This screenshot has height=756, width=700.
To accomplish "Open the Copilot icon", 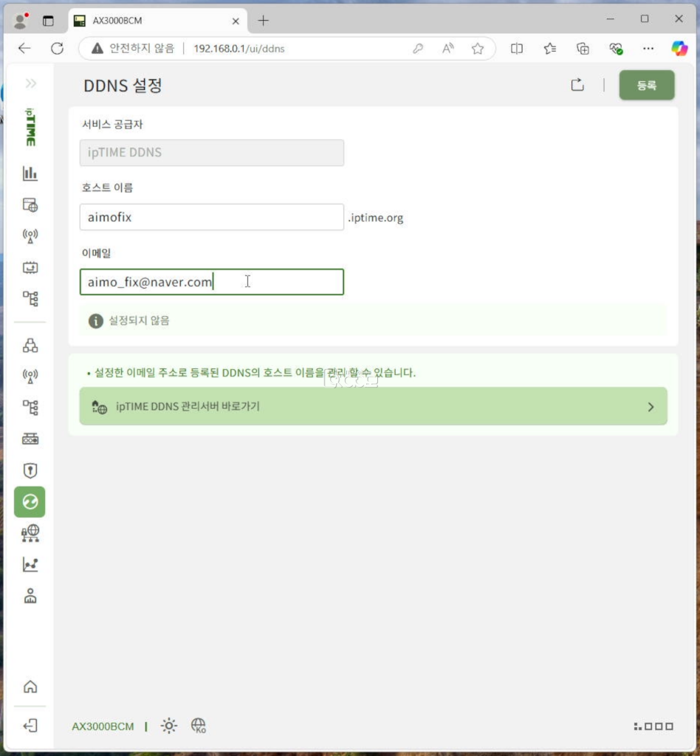I will tap(680, 48).
